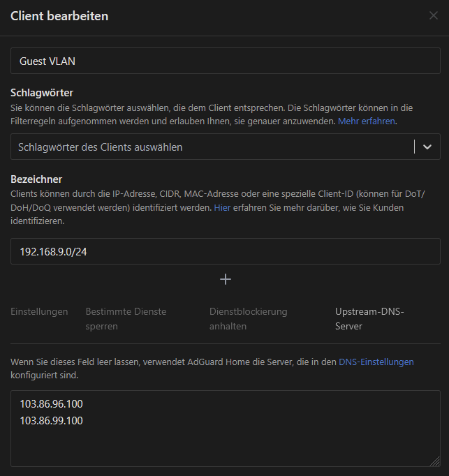Screen dimensions: 449x476
Task: Follow the Hier link about client identification
Action: coord(221,208)
